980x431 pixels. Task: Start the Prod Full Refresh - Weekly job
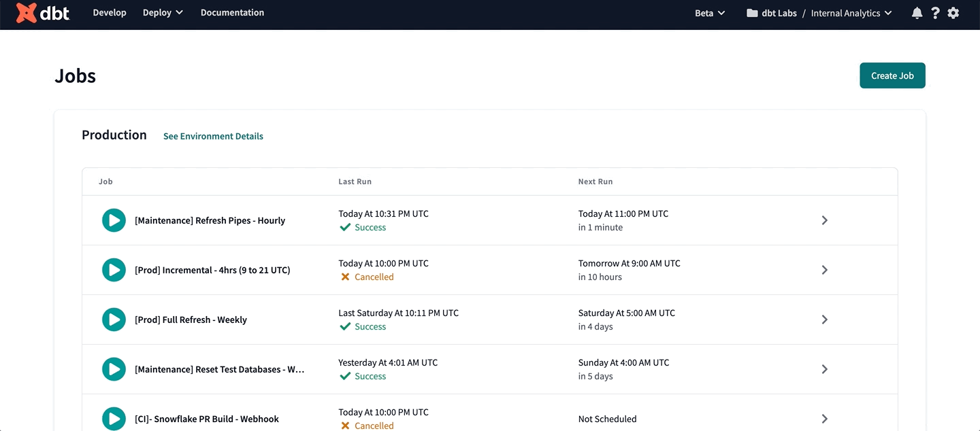(114, 320)
